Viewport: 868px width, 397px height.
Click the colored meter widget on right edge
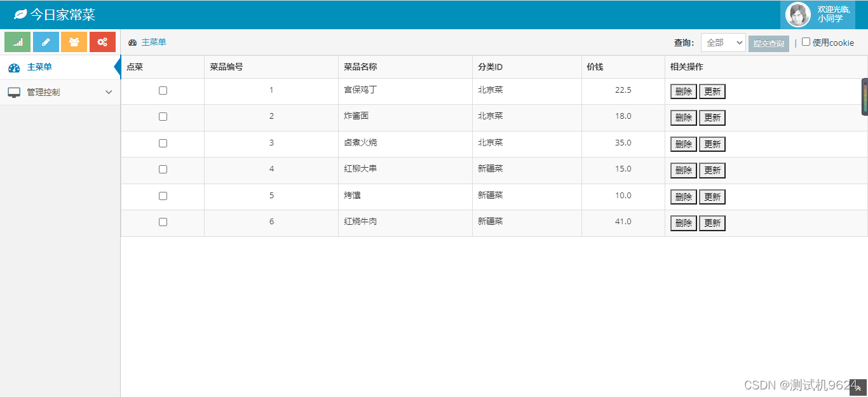(865, 97)
